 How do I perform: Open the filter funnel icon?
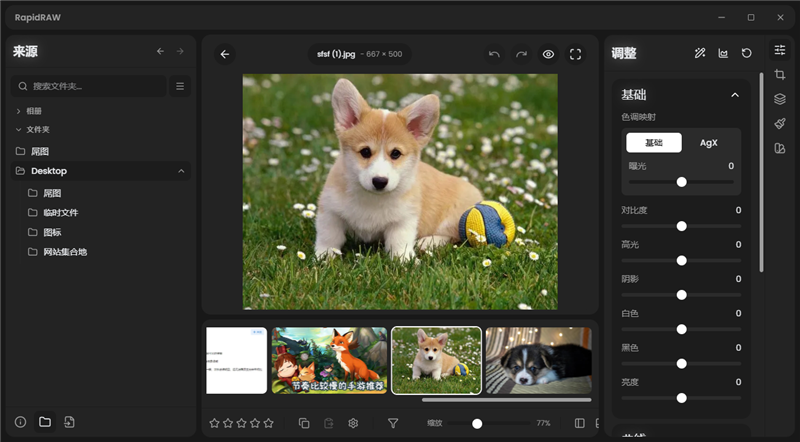[x=393, y=423]
